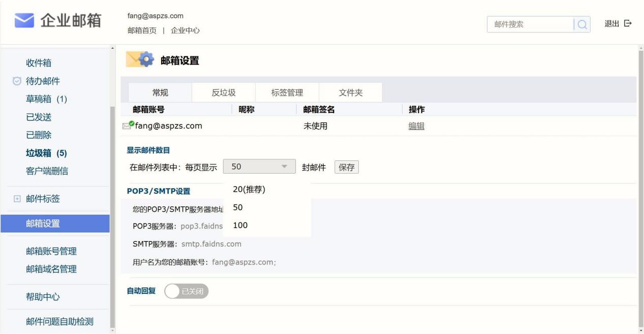The width and height of the screenshot is (644, 334).
Task: Click the shield icon beside 待办邮件
Action: (17, 81)
